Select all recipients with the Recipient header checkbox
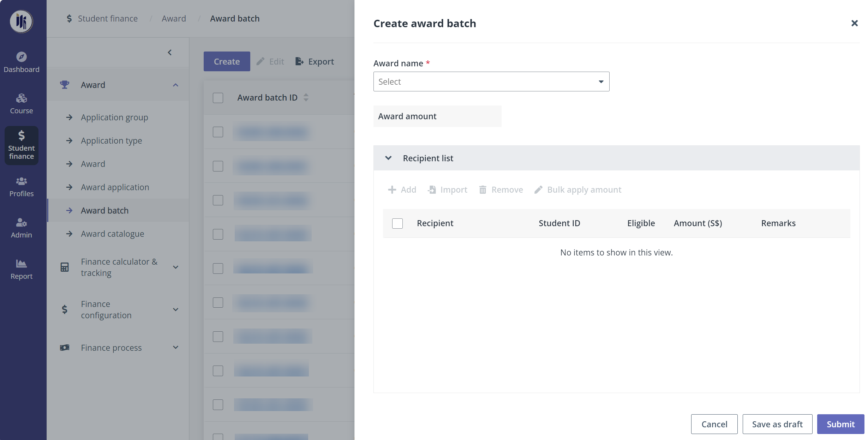This screenshot has width=868, height=440. tap(397, 223)
